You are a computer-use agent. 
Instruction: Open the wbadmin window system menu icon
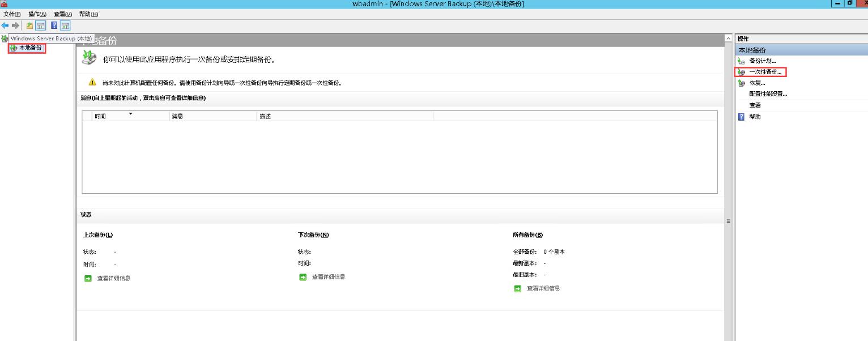4,4
